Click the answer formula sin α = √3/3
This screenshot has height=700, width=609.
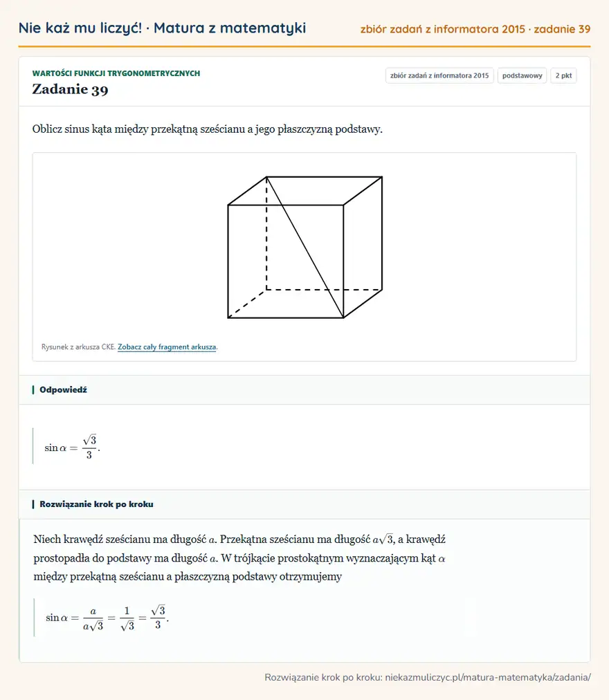72,446
